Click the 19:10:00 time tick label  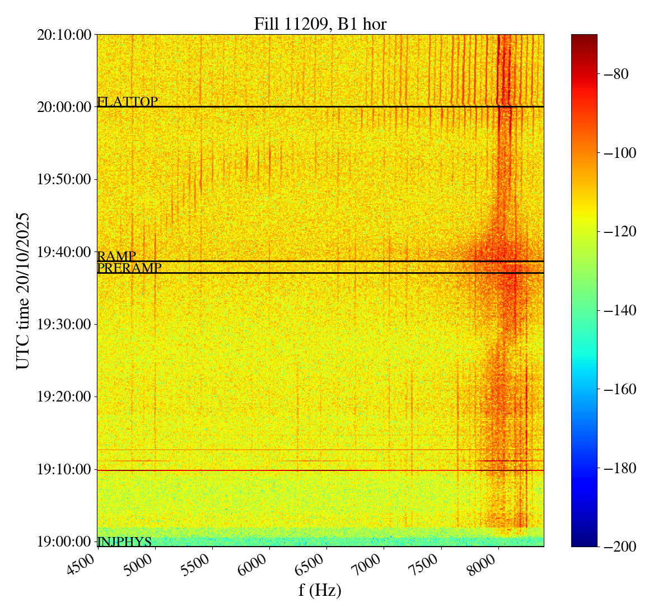point(64,469)
